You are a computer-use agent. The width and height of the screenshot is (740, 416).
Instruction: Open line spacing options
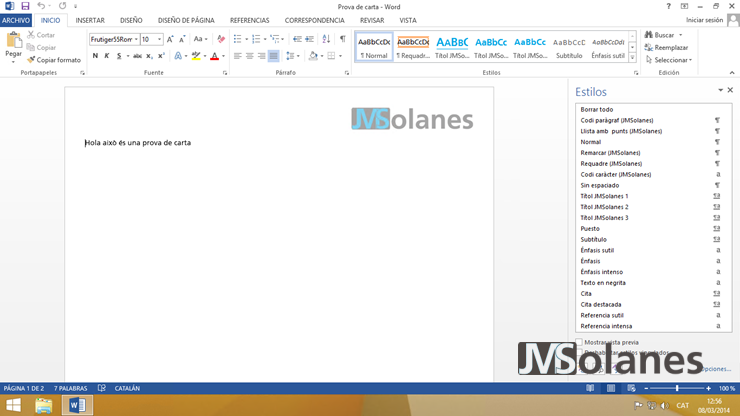click(290, 56)
